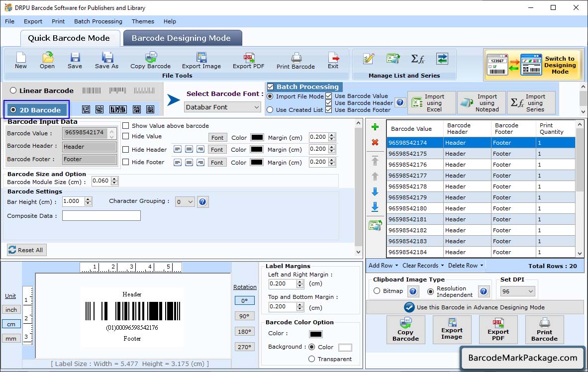Click the New file icon
588x372 pixels.
[20, 61]
